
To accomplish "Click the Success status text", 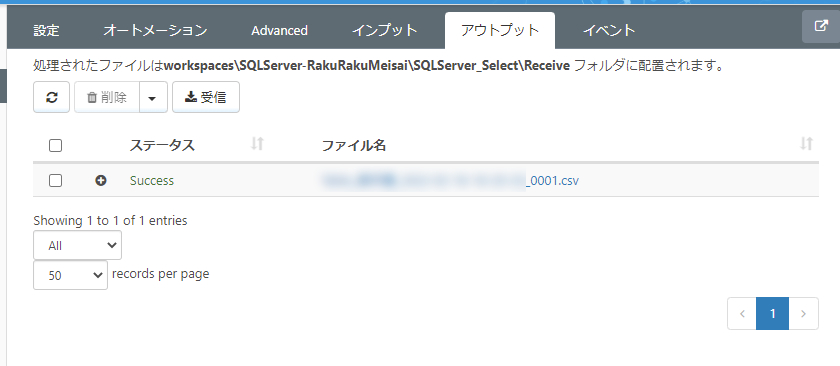I will pos(152,181).
